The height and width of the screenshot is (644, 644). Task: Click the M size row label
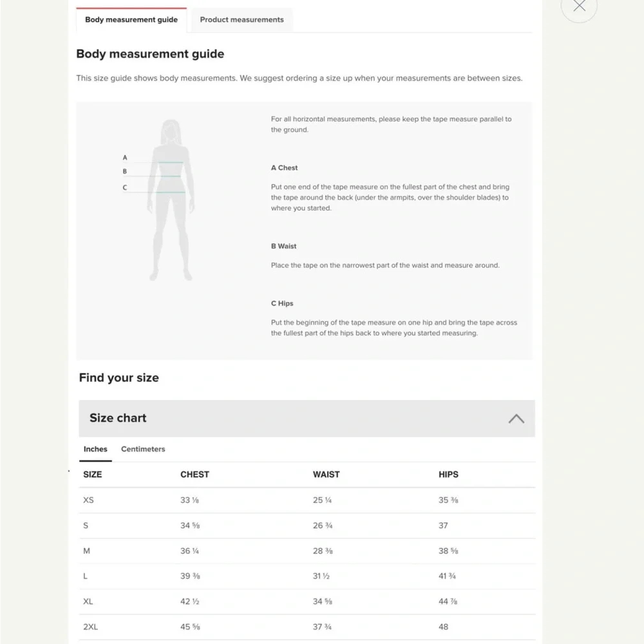coord(87,551)
